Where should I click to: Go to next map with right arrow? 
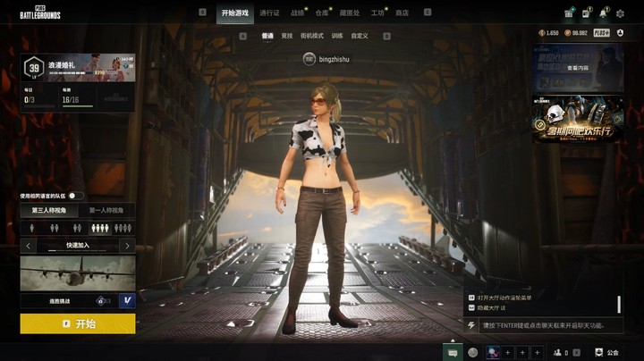(x=127, y=246)
